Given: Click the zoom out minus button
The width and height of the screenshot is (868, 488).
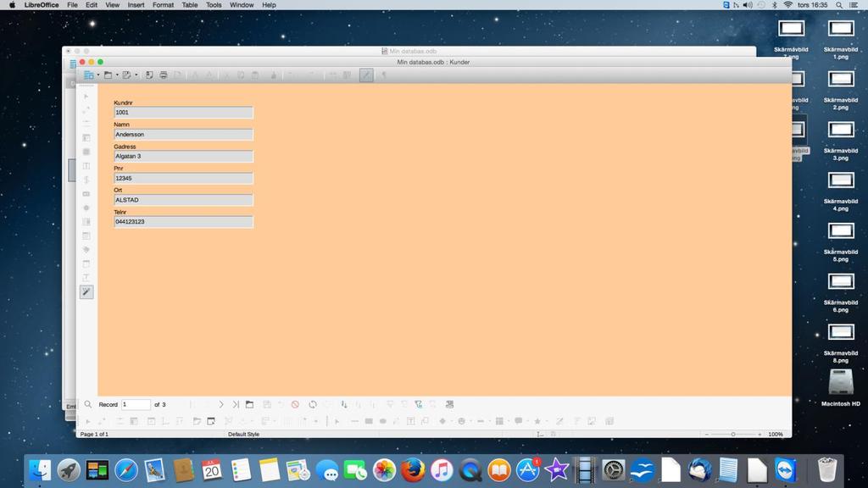Looking at the screenshot, I should point(707,435).
